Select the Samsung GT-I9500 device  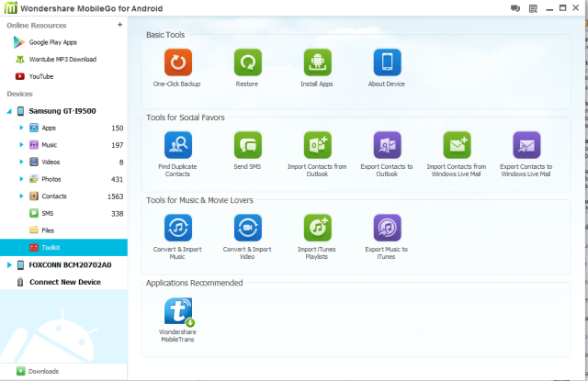point(62,111)
